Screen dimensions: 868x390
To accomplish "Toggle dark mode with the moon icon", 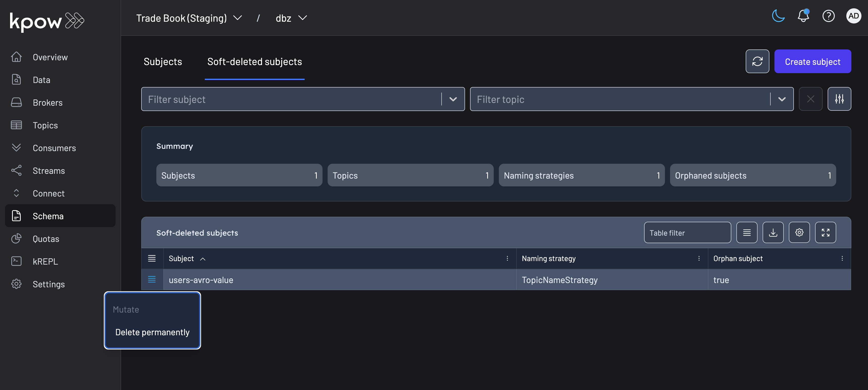I will tap(778, 16).
